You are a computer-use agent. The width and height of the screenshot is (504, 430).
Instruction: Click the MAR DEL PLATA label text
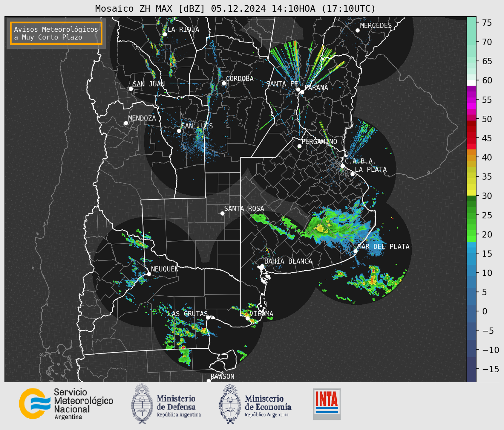[x=383, y=246]
